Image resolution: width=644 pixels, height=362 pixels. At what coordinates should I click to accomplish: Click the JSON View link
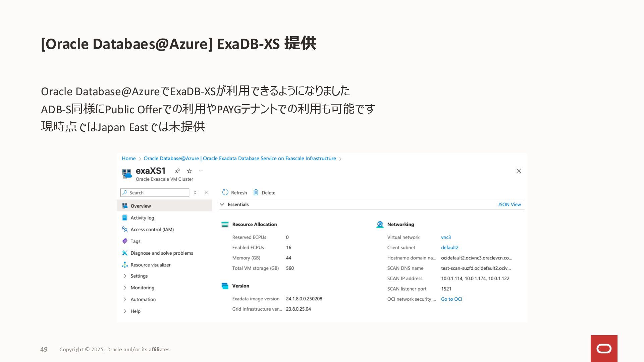click(509, 204)
